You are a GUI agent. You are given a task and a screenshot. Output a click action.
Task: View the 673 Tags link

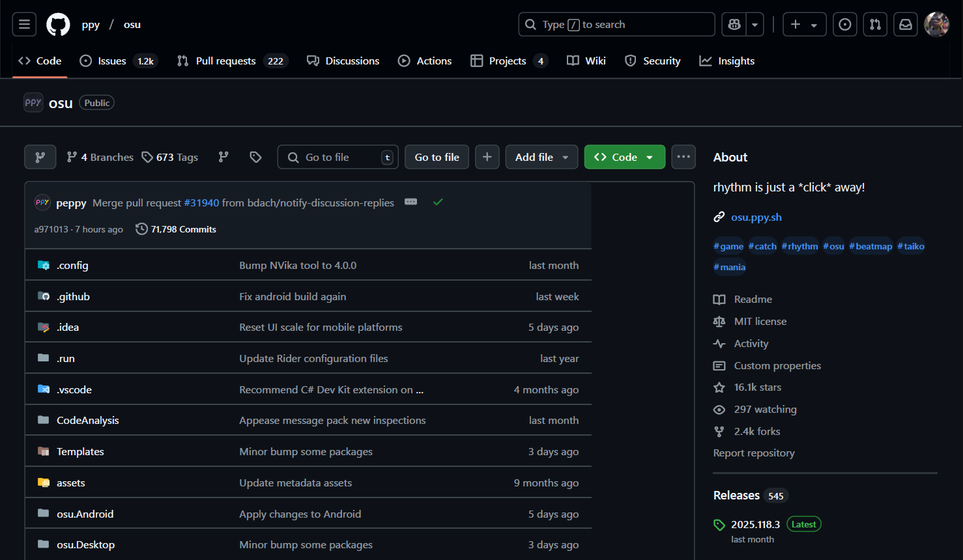click(170, 157)
